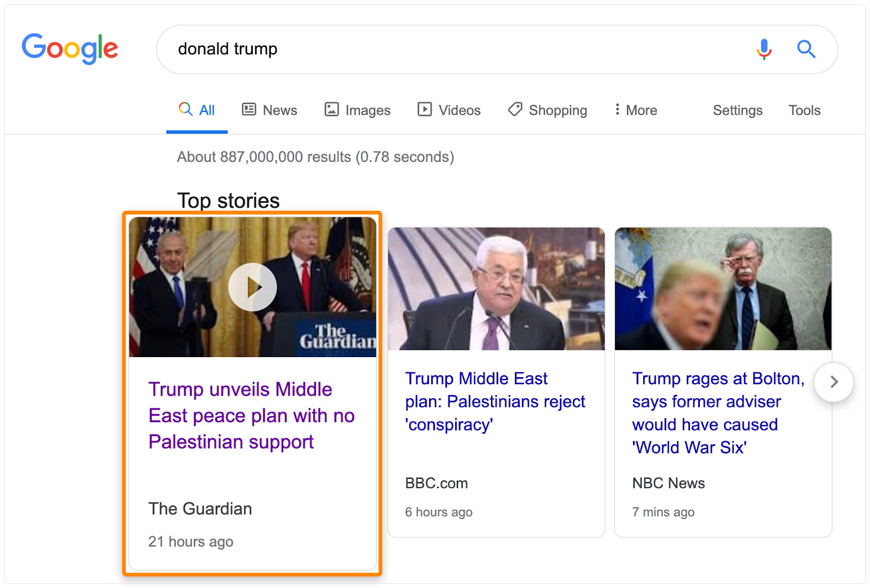Open the Guardian Middle East peace plan article

pos(251,415)
